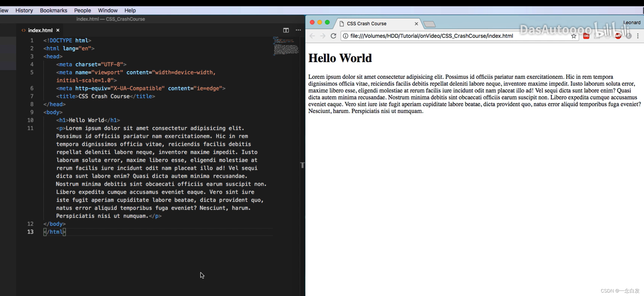Click the yellow minimize traffic light button
The width and height of the screenshot is (644, 296).
320,22
